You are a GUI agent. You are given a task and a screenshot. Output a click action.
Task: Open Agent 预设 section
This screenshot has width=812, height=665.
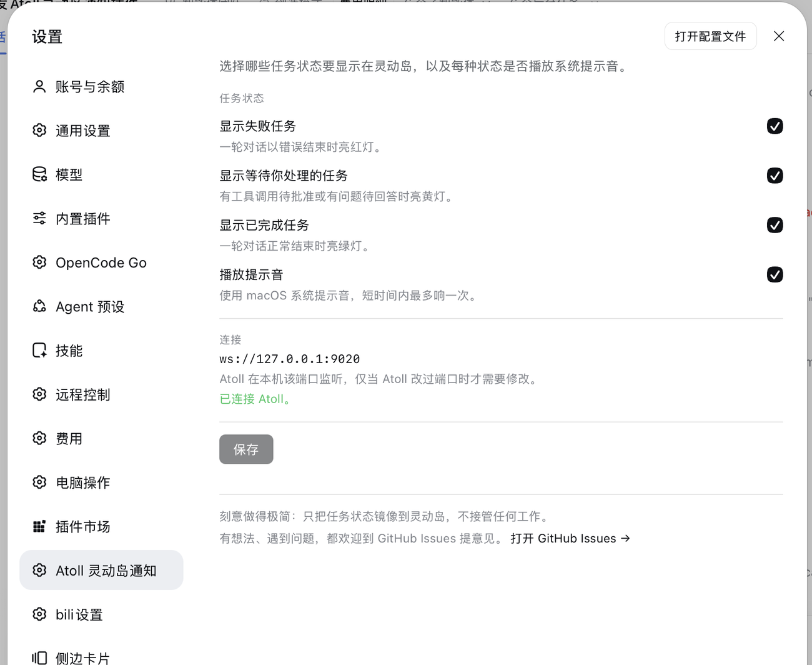(101, 306)
